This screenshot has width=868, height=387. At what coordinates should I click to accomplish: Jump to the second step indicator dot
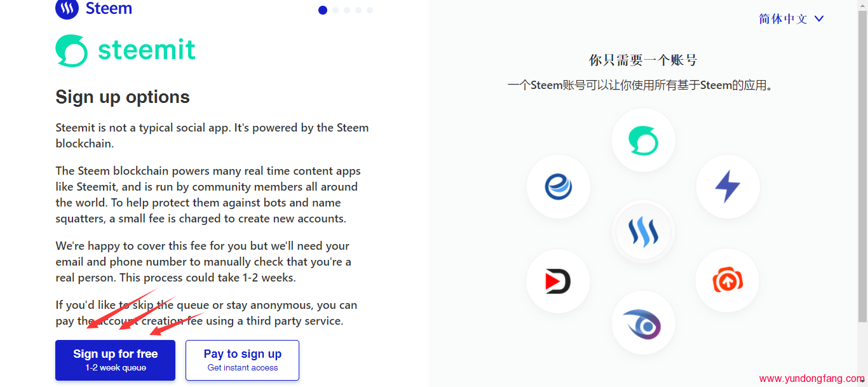click(336, 10)
